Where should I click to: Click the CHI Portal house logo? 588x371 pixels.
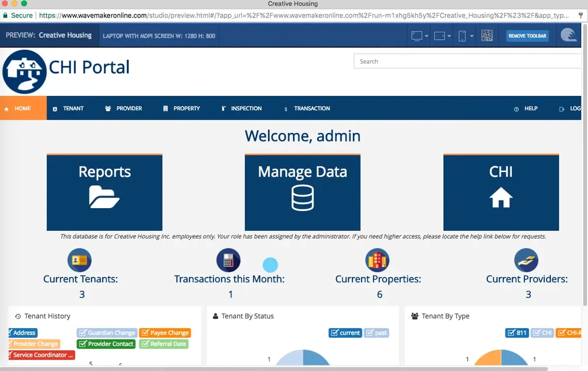point(25,72)
